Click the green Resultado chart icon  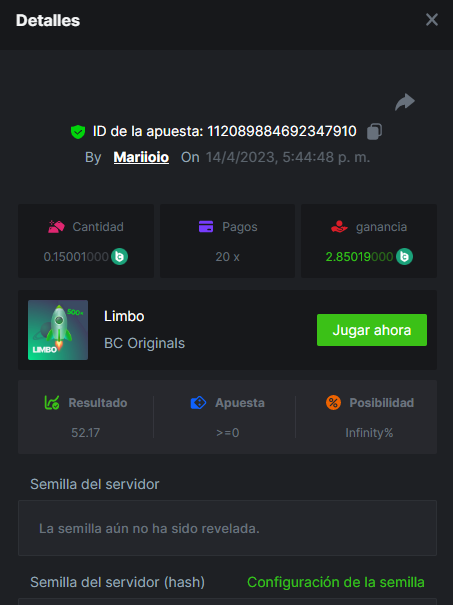(52, 403)
